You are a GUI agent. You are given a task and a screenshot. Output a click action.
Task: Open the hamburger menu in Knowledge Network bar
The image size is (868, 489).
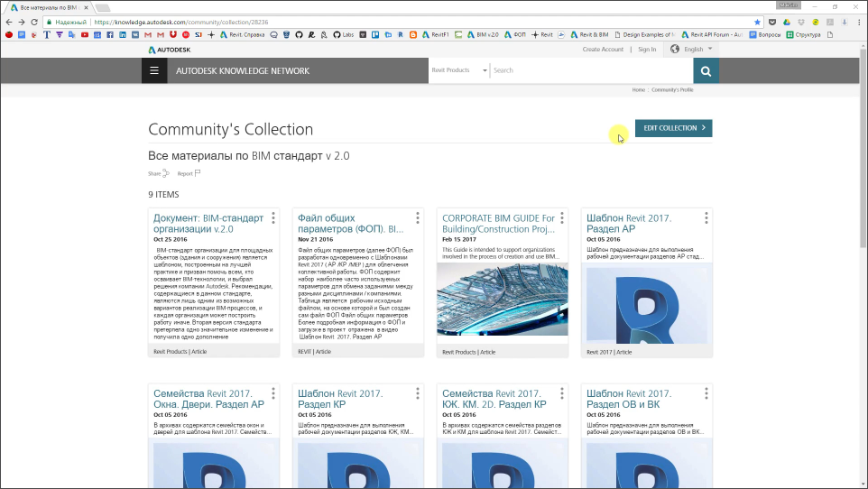pos(154,71)
